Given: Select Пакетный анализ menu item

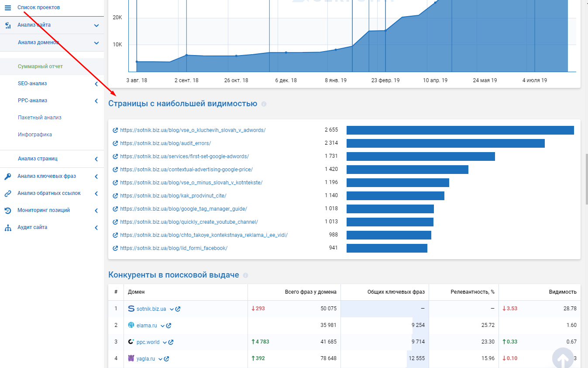Looking at the screenshot, I should (40, 118).
